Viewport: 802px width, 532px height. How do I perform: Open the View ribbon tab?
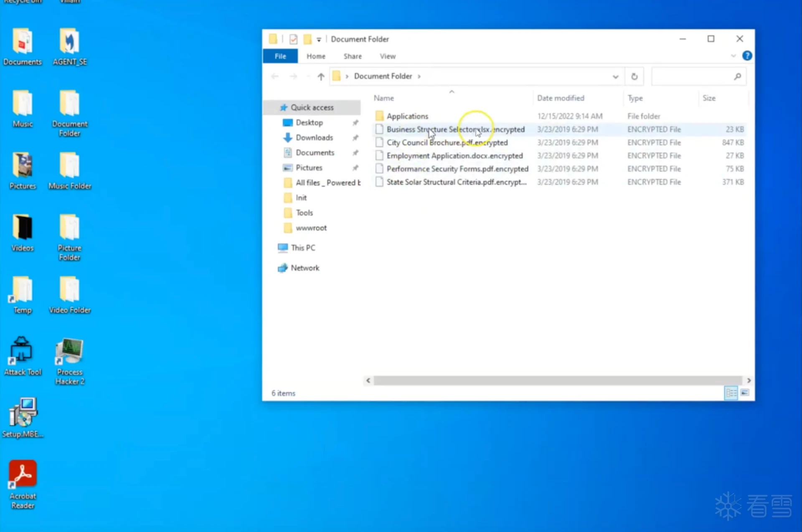point(387,56)
